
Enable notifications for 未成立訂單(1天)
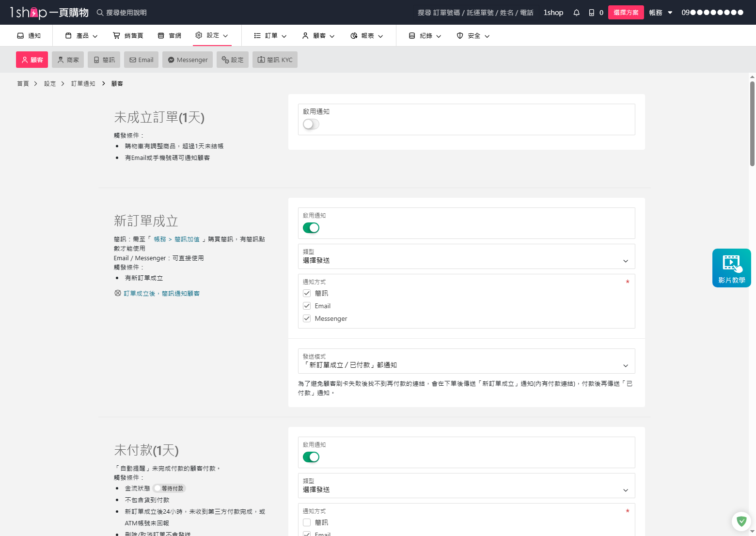(311, 124)
